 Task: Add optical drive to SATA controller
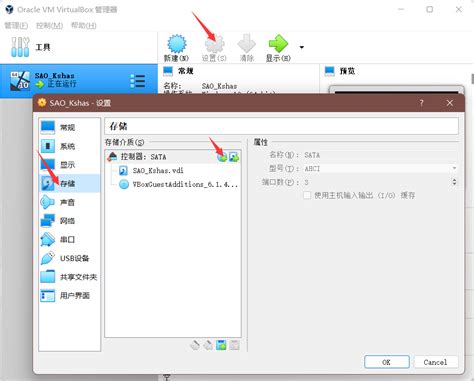coord(222,157)
